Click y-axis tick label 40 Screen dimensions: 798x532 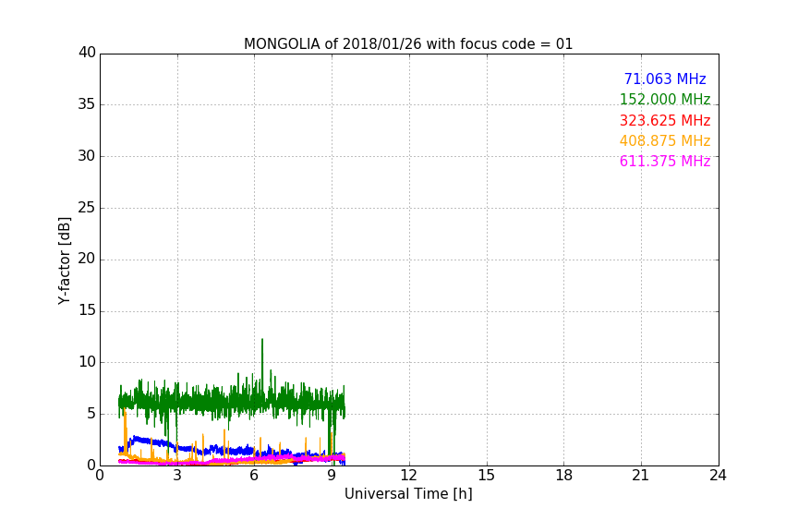point(87,53)
